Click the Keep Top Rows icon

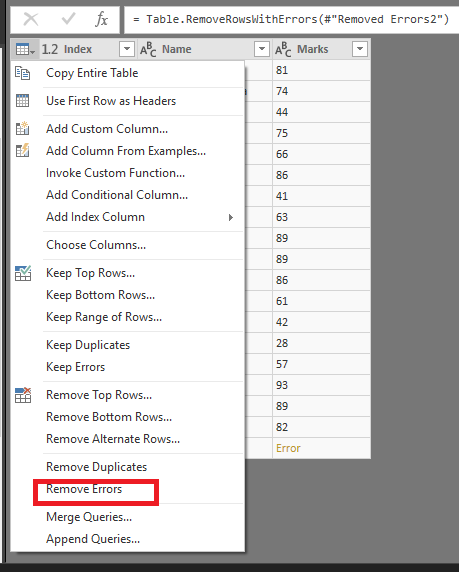pos(23,273)
